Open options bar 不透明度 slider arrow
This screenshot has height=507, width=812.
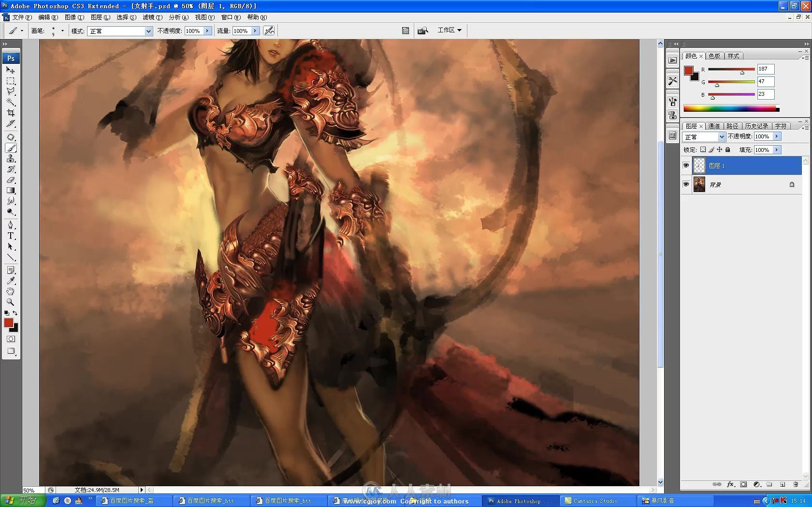pyautogui.click(x=207, y=30)
